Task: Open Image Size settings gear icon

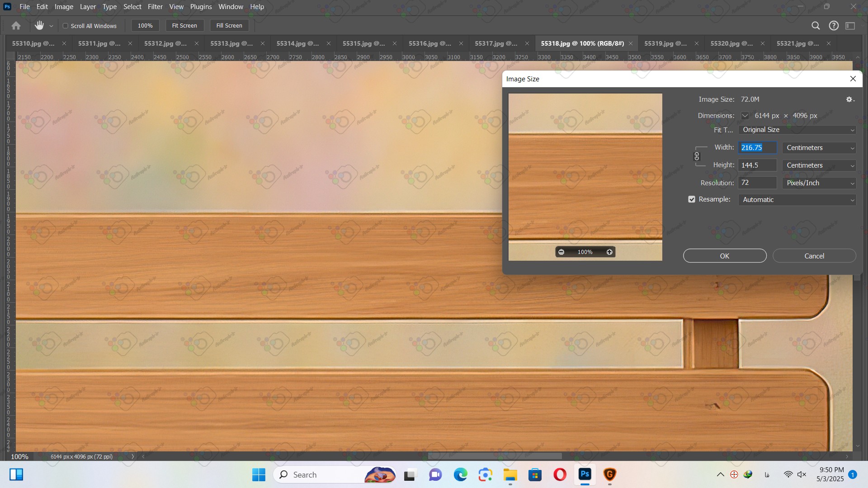Action: click(850, 99)
